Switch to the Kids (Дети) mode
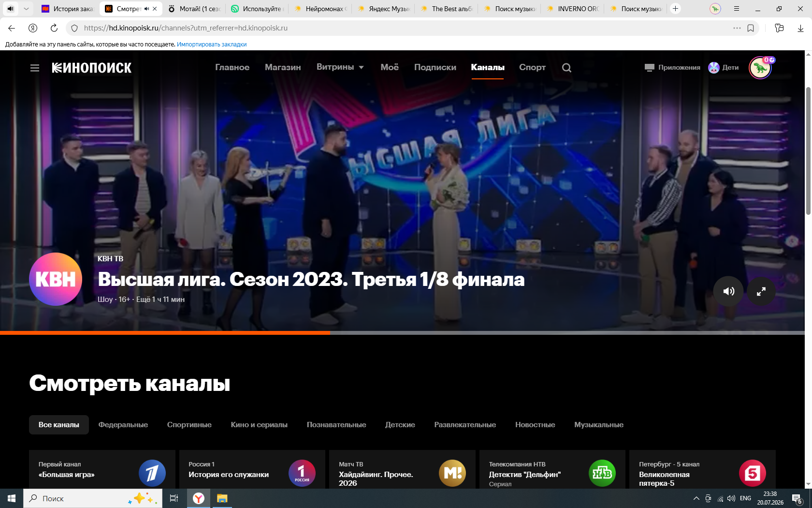The height and width of the screenshot is (508, 812). (724, 68)
